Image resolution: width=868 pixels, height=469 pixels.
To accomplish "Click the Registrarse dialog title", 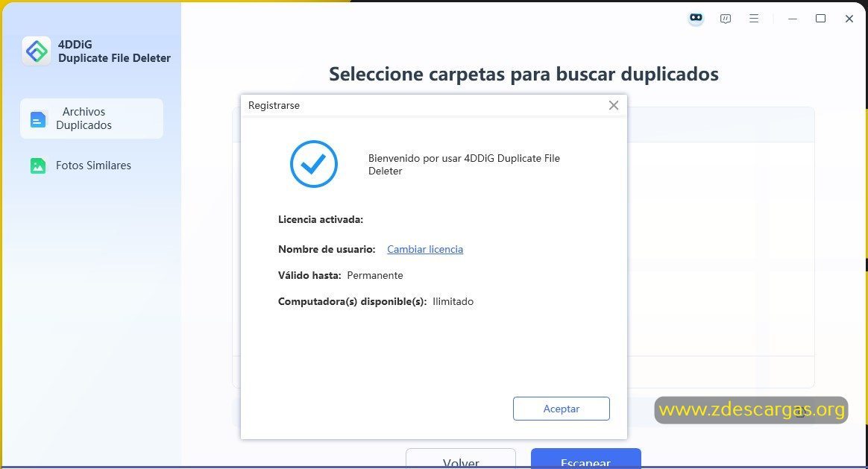I will point(274,105).
